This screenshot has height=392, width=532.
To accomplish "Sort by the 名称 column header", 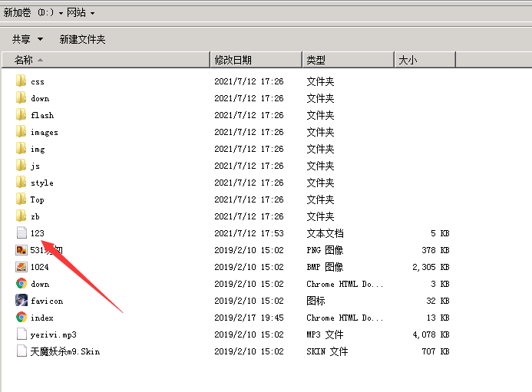I will [106, 60].
